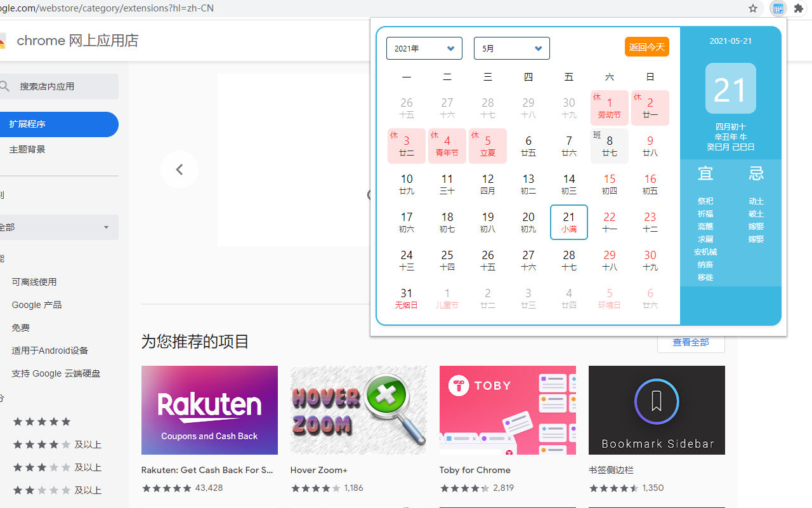Click the 搜索店内应用 search field

tap(63, 86)
